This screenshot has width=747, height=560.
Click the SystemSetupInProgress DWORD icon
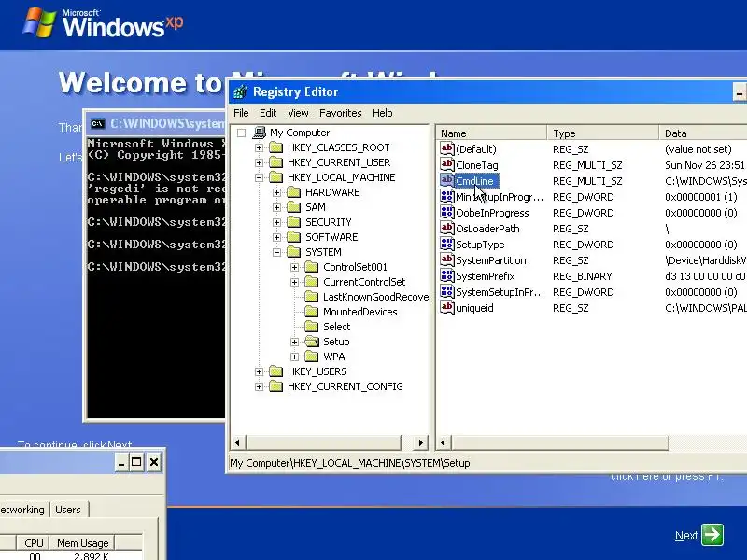click(x=447, y=291)
